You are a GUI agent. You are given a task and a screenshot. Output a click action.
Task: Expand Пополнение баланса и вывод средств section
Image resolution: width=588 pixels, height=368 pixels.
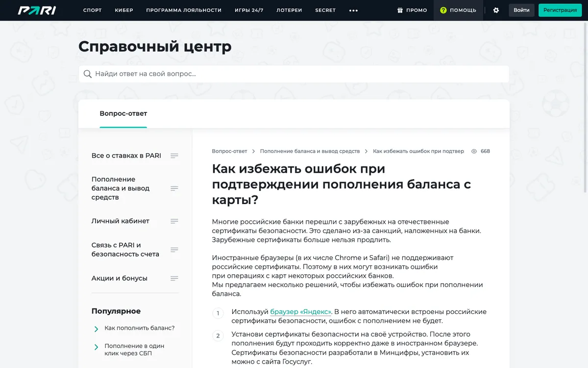(174, 188)
